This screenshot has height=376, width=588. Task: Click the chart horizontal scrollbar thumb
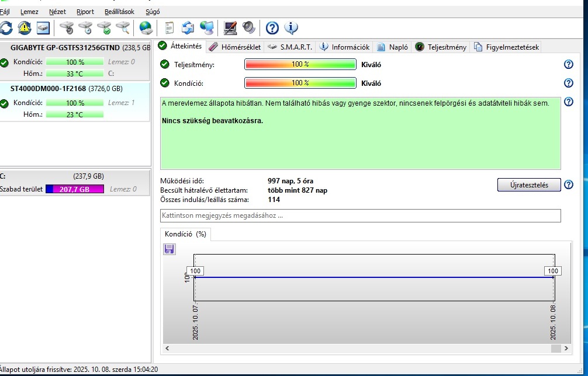tap(556, 349)
